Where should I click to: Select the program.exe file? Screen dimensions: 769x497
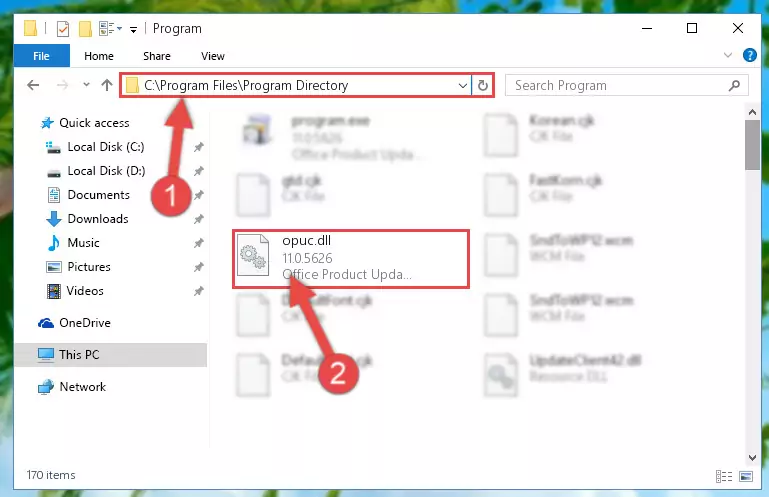pos(332,137)
